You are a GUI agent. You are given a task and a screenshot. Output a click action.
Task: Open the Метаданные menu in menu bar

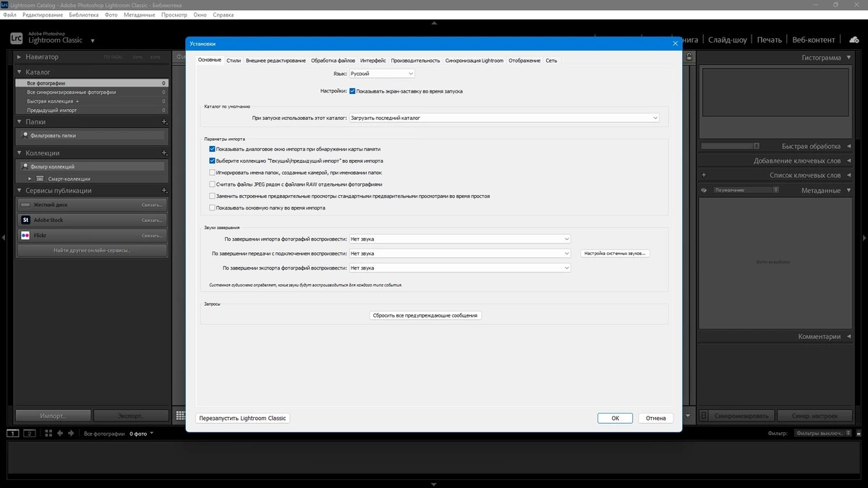(138, 14)
